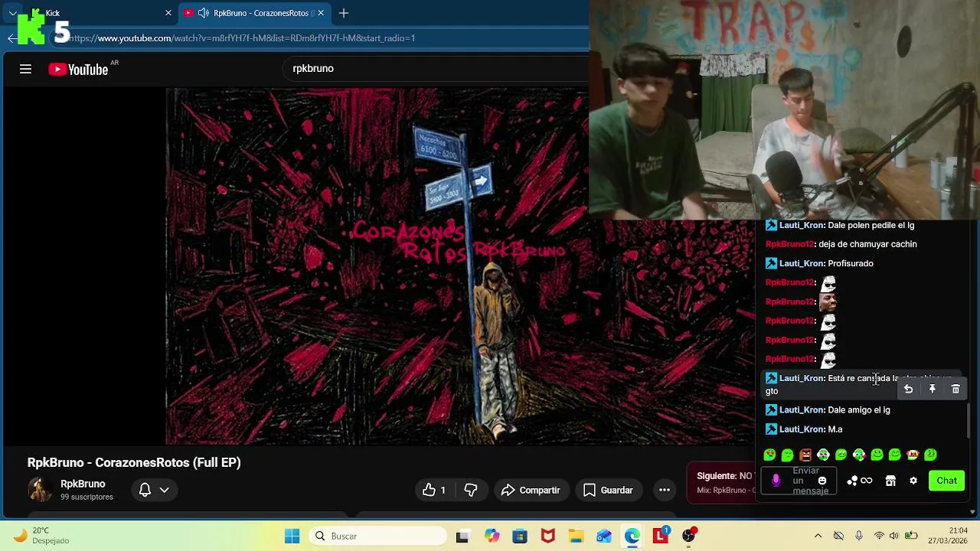Insert the last green emote in row

[931, 455]
